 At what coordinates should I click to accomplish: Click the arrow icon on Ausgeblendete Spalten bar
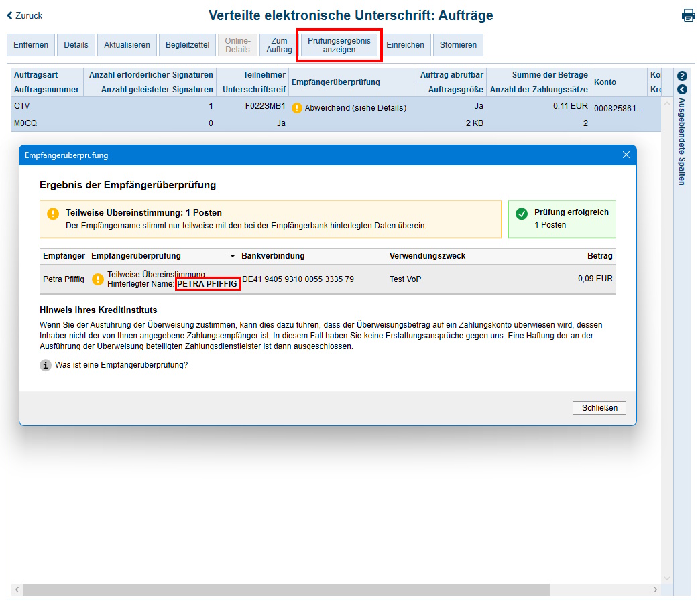pos(682,90)
